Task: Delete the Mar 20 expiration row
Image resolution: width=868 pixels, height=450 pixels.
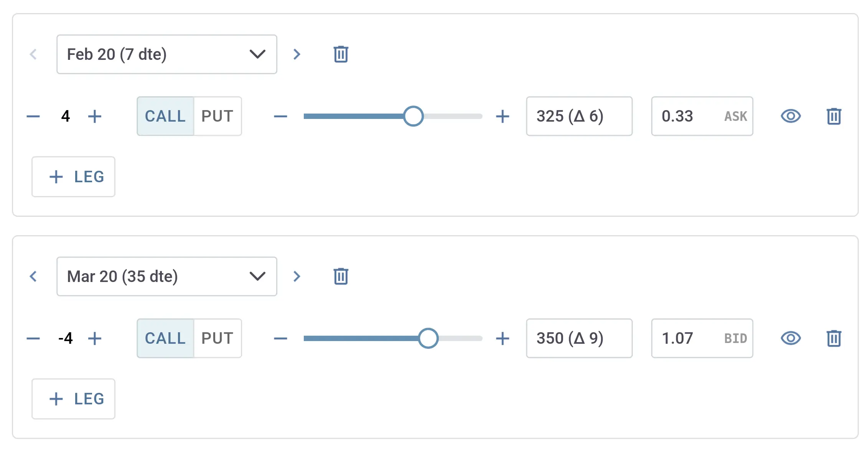Action: tap(340, 276)
